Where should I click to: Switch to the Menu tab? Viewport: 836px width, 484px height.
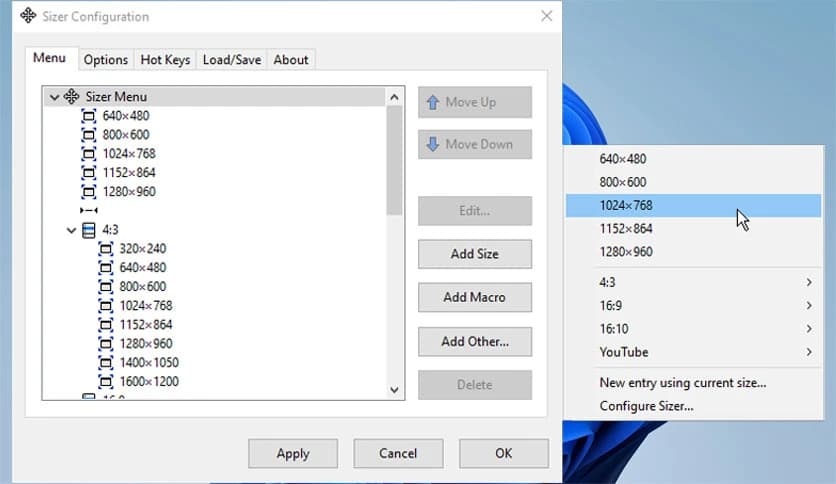pos(50,58)
